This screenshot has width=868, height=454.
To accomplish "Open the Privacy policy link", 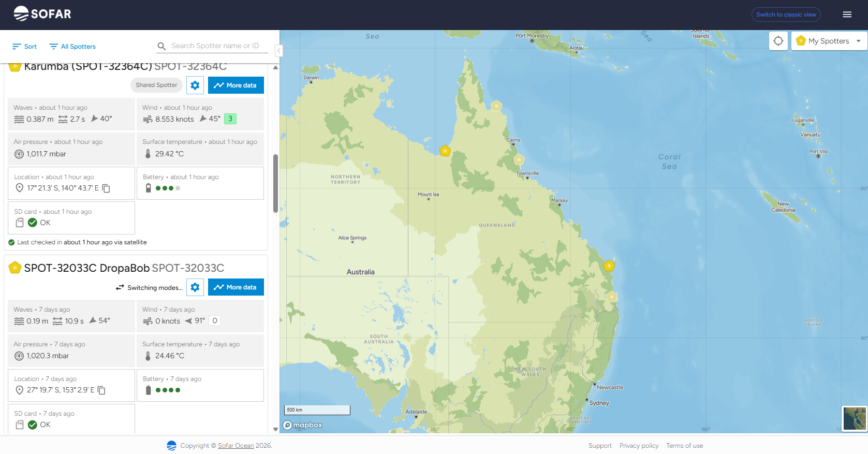I will (x=639, y=446).
